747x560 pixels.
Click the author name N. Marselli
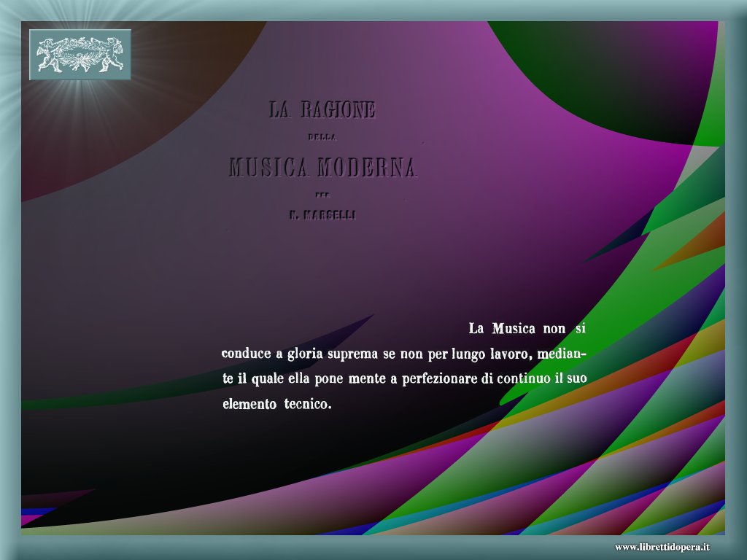322,215
